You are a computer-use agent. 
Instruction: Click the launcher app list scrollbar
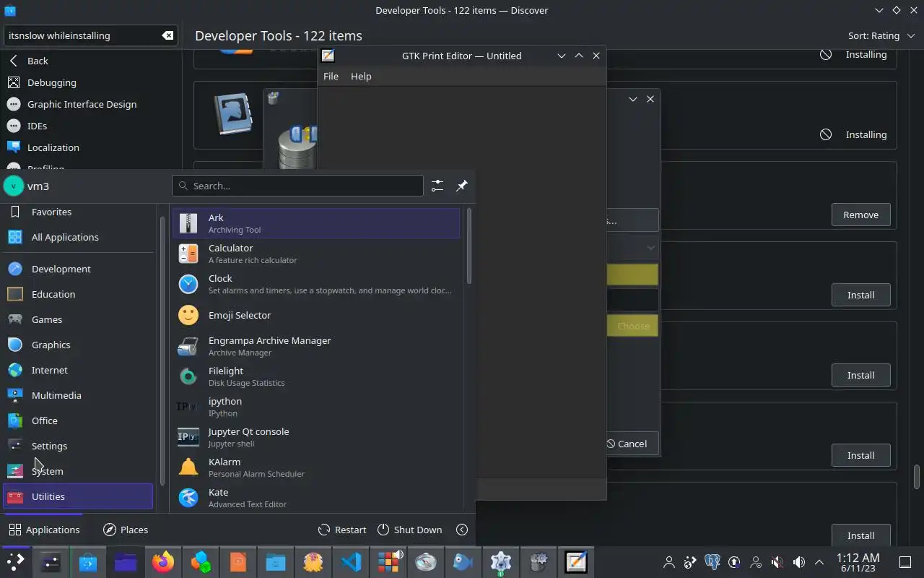point(469,246)
